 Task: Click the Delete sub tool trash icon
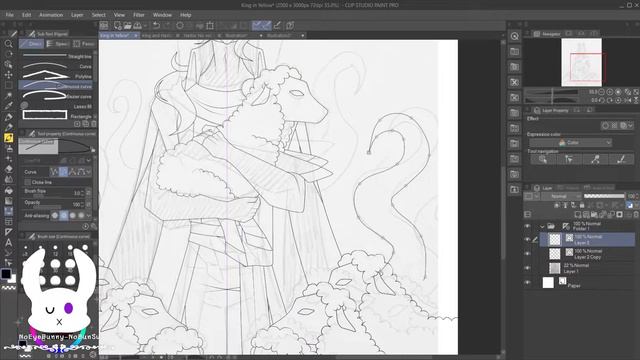click(x=94, y=124)
